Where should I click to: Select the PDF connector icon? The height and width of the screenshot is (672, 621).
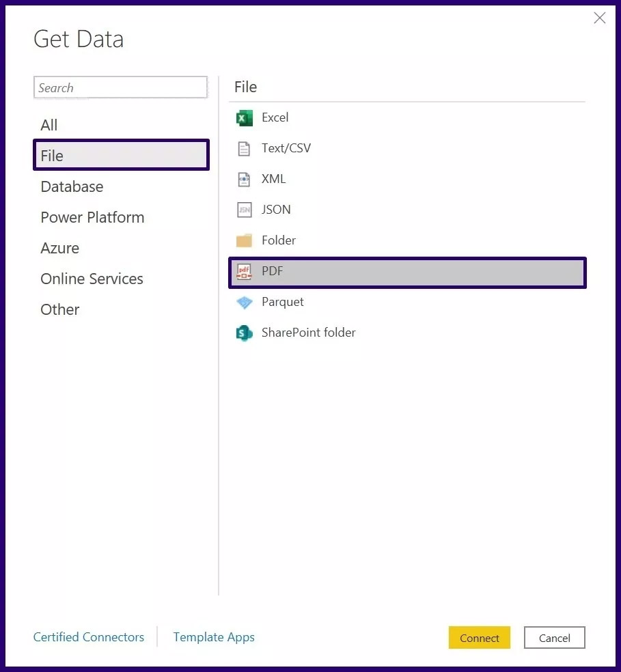[244, 272]
